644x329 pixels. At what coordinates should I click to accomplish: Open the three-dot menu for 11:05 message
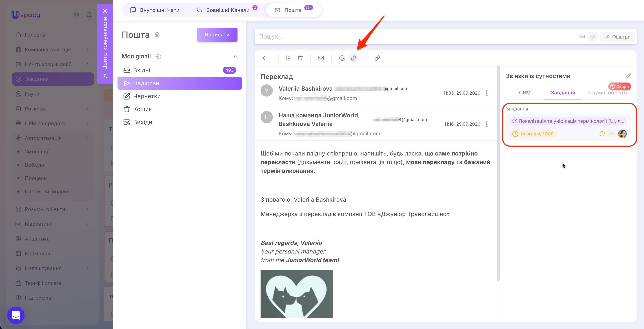(x=487, y=93)
